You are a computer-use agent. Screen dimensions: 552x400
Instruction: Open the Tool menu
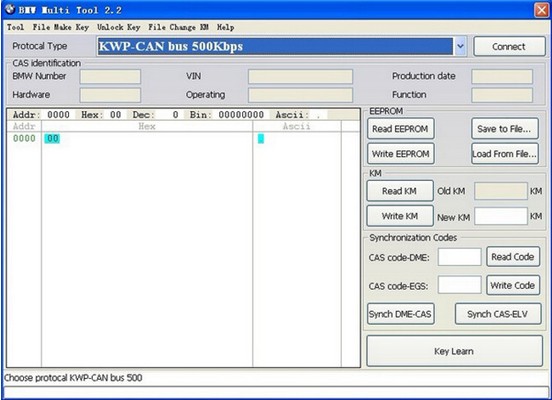[x=16, y=27]
